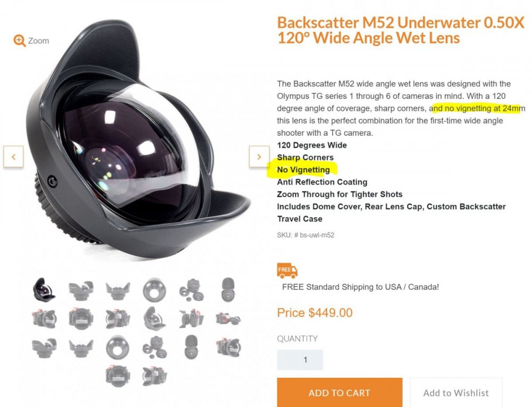Click the Zoom magnifier icon
Viewport: 532px width, 407px height.
pos(19,40)
